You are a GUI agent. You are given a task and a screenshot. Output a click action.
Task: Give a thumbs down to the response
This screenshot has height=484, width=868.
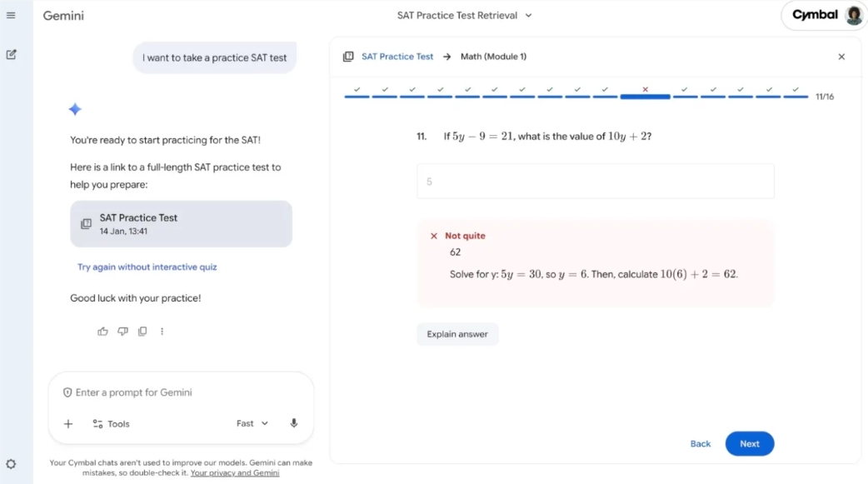[122, 331]
